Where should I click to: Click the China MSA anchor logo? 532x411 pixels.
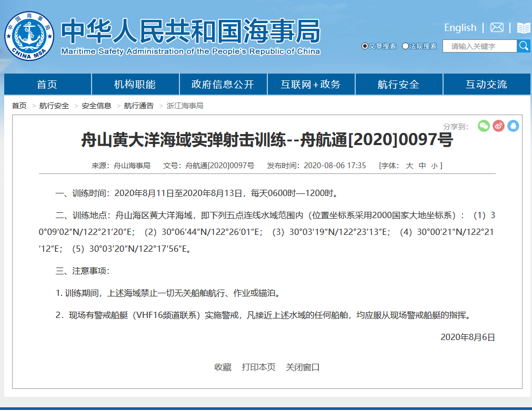point(29,36)
